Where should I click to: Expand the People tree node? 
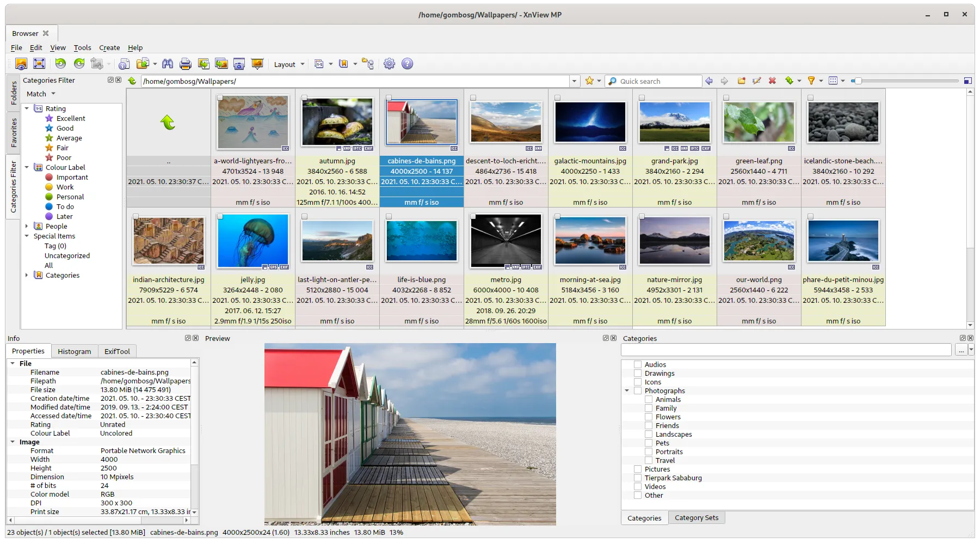coord(27,226)
